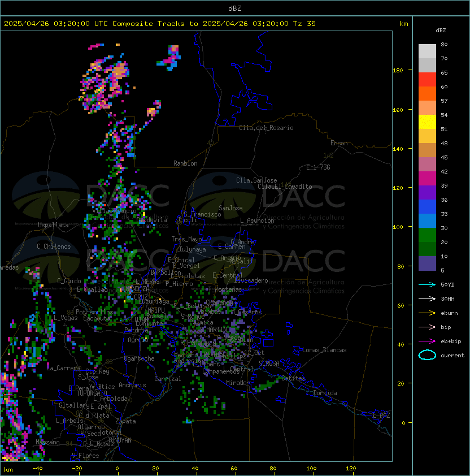470x476 pixels.
Task: Click the 'Lomas_Blancas' map label
Action: click(x=324, y=350)
